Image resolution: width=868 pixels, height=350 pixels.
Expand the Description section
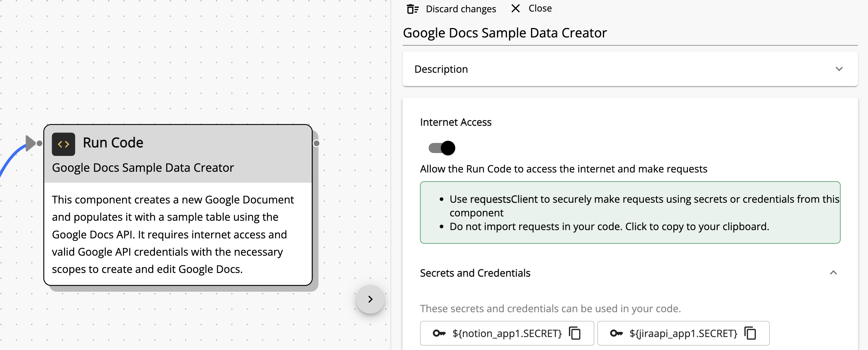coord(630,69)
